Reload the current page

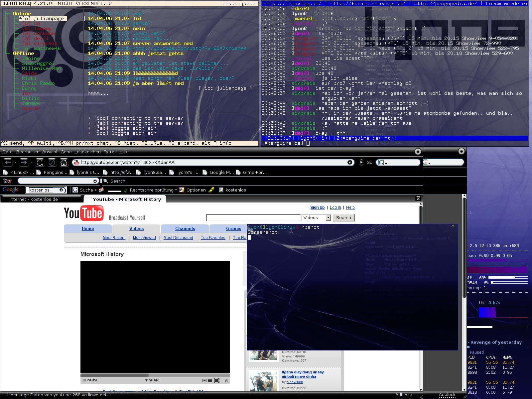(40, 162)
